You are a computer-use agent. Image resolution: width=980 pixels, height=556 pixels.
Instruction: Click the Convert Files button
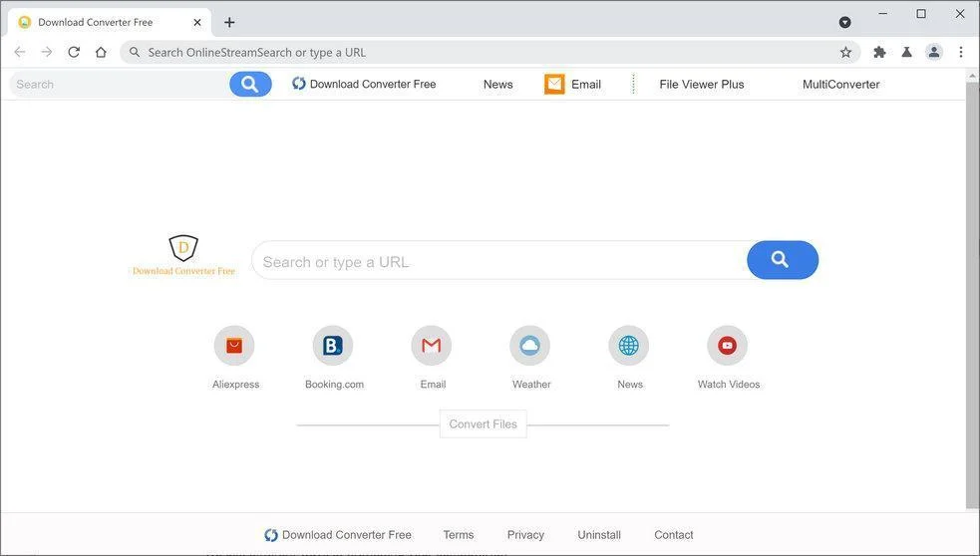[484, 424]
